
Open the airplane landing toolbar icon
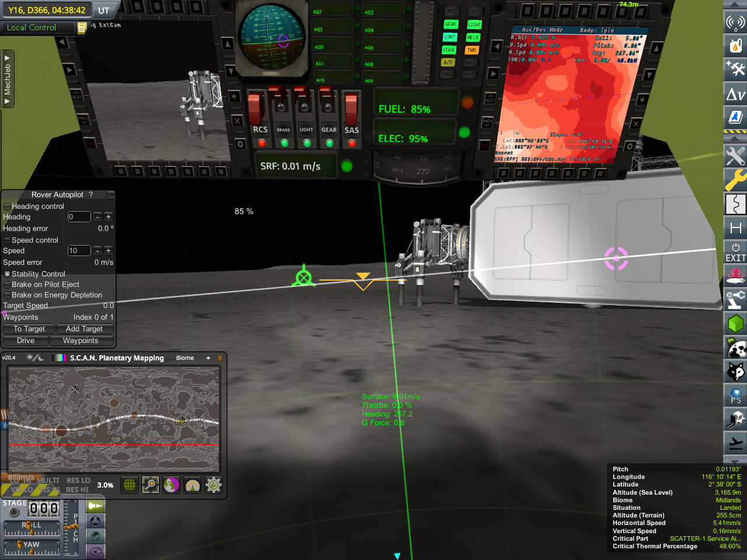click(735, 443)
